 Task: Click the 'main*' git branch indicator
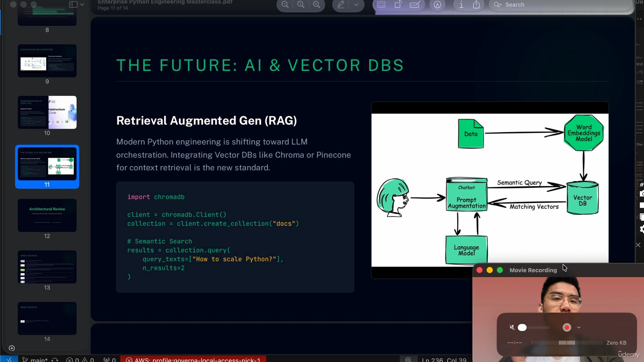(x=35, y=359)
